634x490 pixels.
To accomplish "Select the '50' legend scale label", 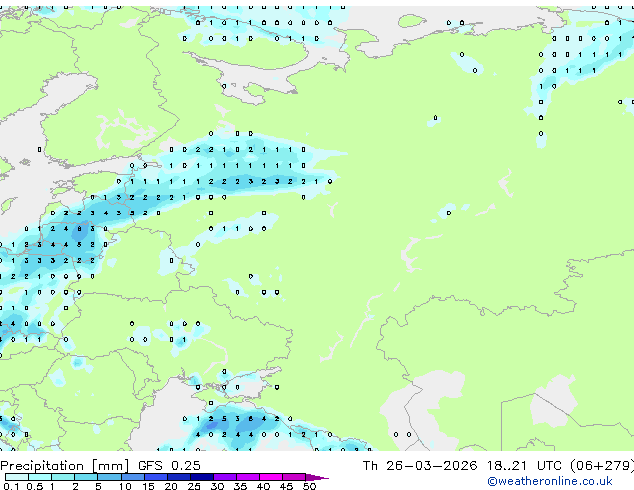I will [309, 486].
